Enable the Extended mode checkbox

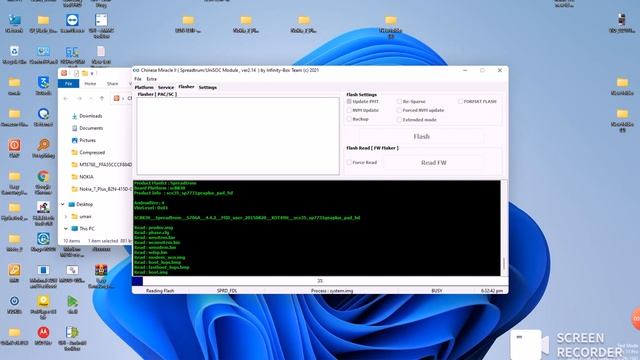pos(399,120)
